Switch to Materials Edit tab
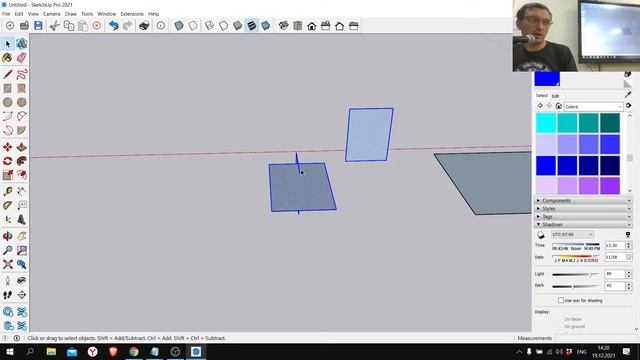The height and width of the screenshot is (360, 640). click(556, 96)
